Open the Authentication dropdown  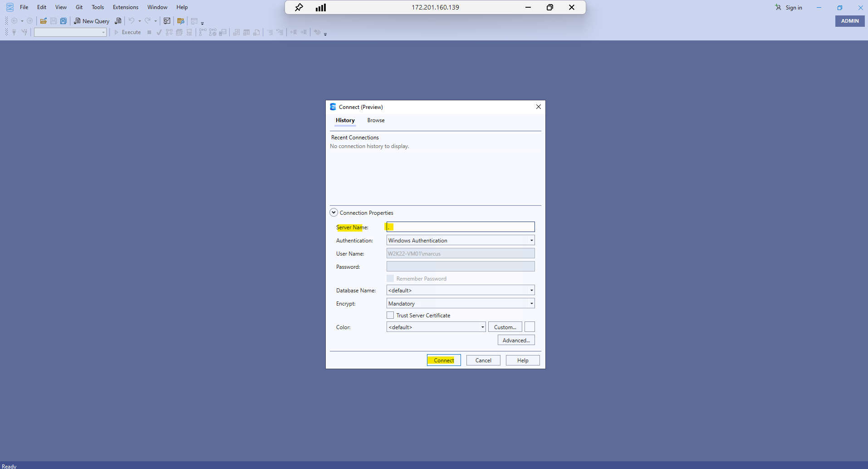(530, 240)
